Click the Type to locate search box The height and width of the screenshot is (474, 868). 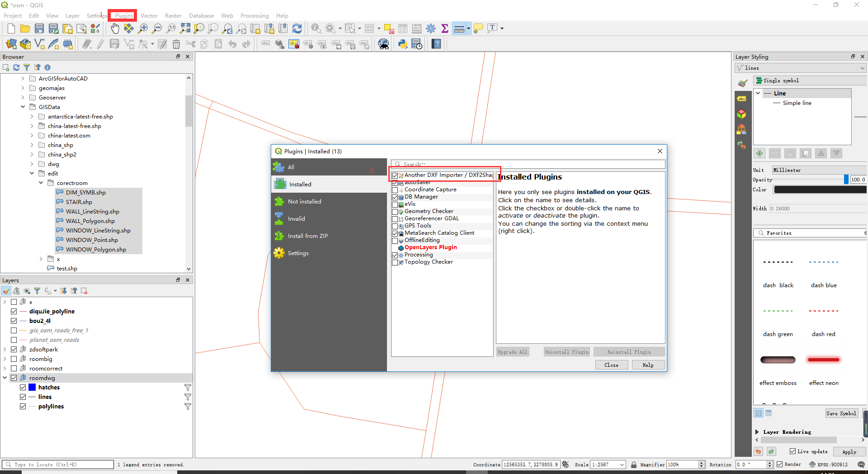[x=58, y=465]
